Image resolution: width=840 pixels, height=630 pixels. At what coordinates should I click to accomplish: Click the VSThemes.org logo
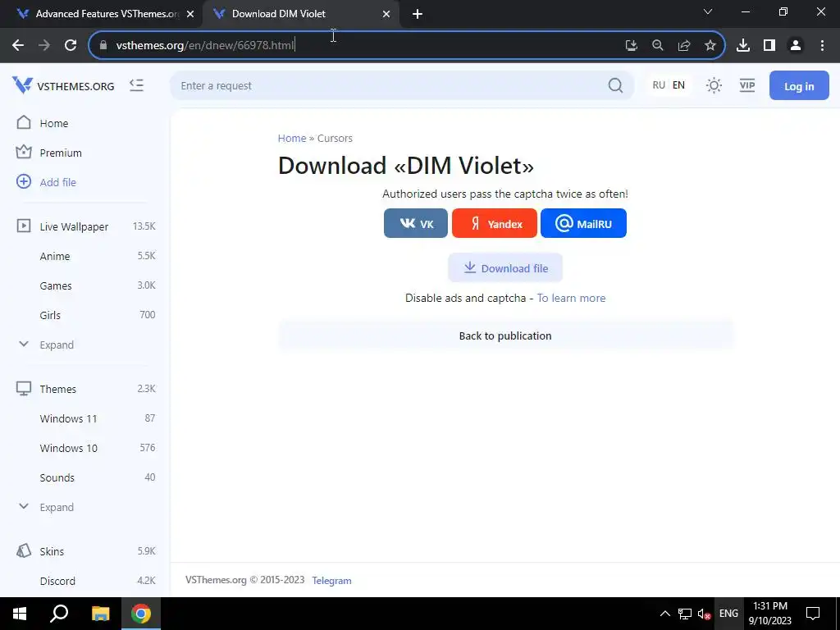click(x=63, y=85)
